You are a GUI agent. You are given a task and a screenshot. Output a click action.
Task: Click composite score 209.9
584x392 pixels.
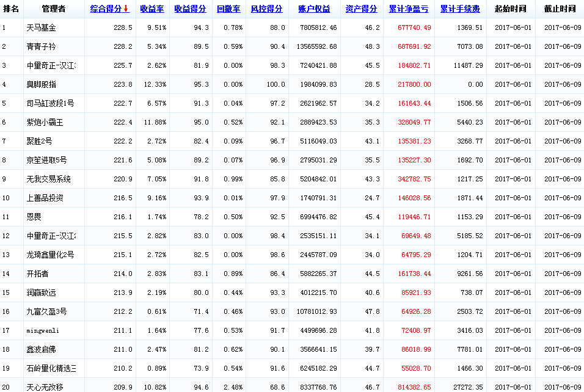coord(123,387)
